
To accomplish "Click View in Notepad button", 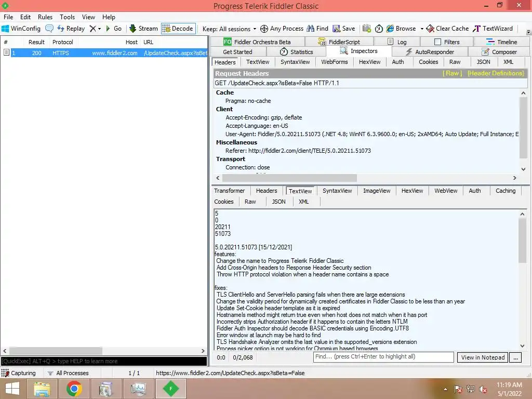I will (483, 357).
